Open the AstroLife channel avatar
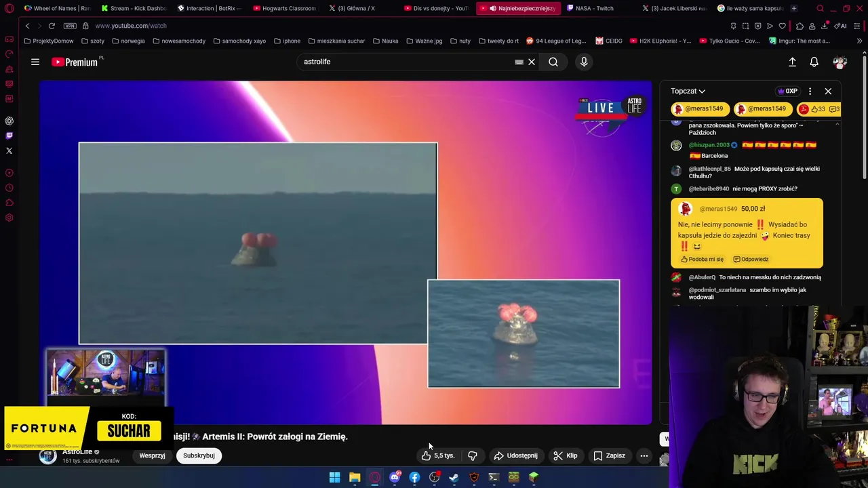 click(x=47, y=455)
